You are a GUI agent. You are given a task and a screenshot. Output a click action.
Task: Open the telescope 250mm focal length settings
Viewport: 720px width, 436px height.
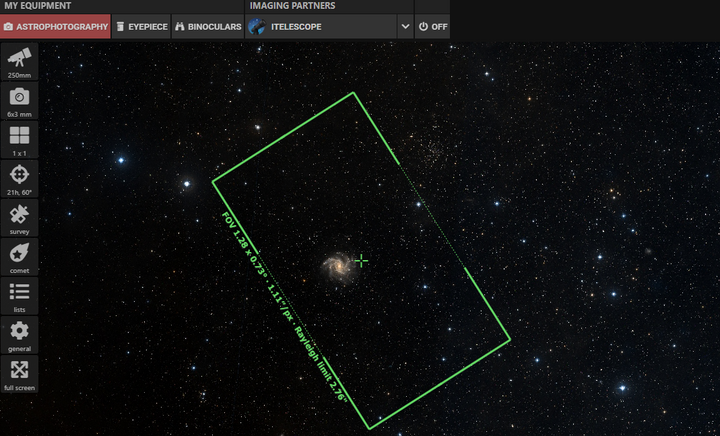point(19,62)
